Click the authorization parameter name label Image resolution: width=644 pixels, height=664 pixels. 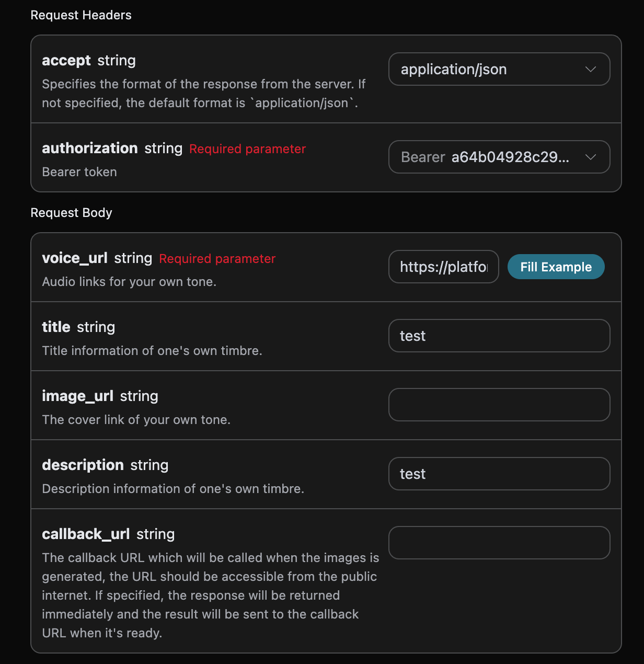coord(90,148)
